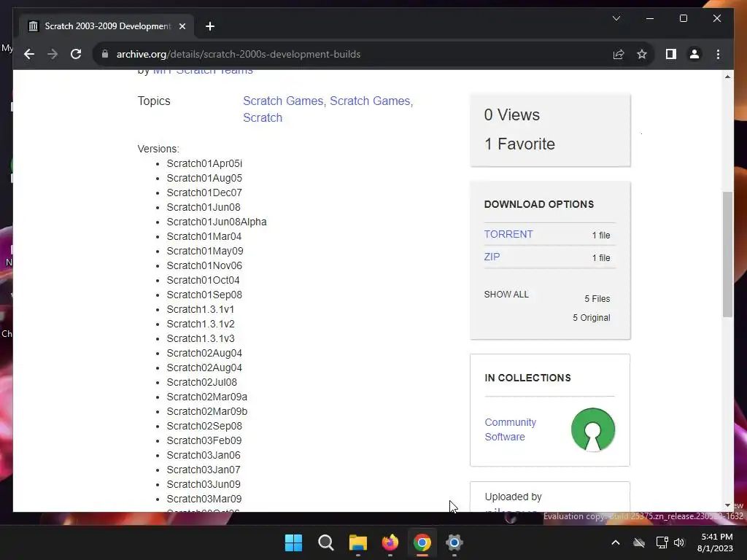The image size is (747, 560).
Task: Close the Scratch 2003-2009 Development tab
Action: [182, 26]
